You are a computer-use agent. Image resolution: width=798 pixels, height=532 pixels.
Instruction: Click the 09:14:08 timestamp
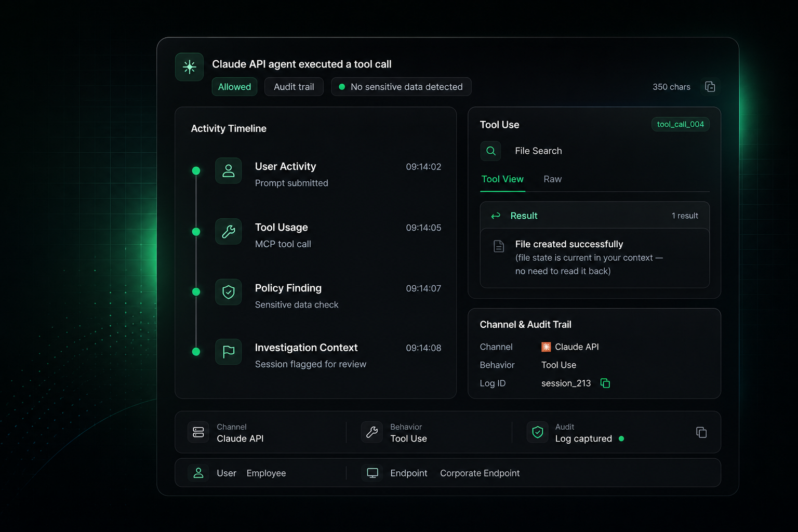pyautogui.click(x=423, y=348)
